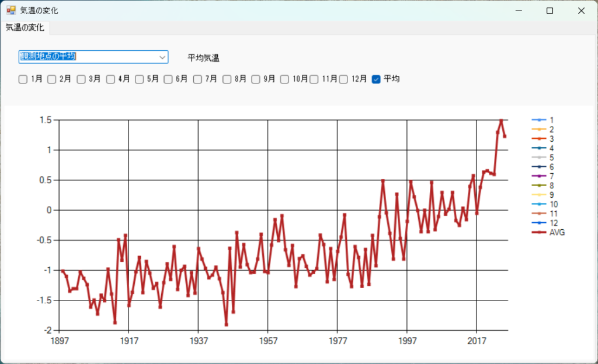598x364 pixels.
Task: Toggle the 5月 month checkbox
Action: pyautogui.click(x=140, y=79)
